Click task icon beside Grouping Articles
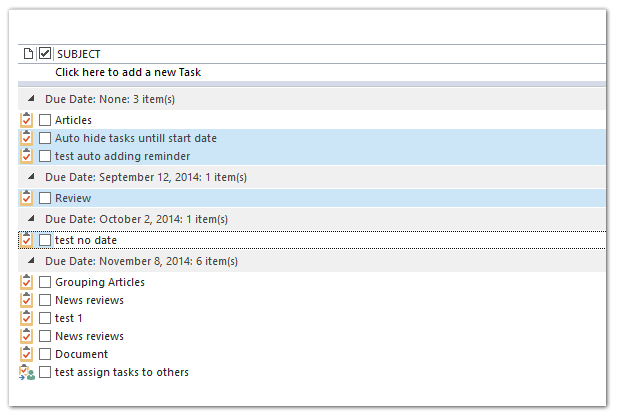The image size is (617, 419). pyautogui.click(x=26, y=282)
